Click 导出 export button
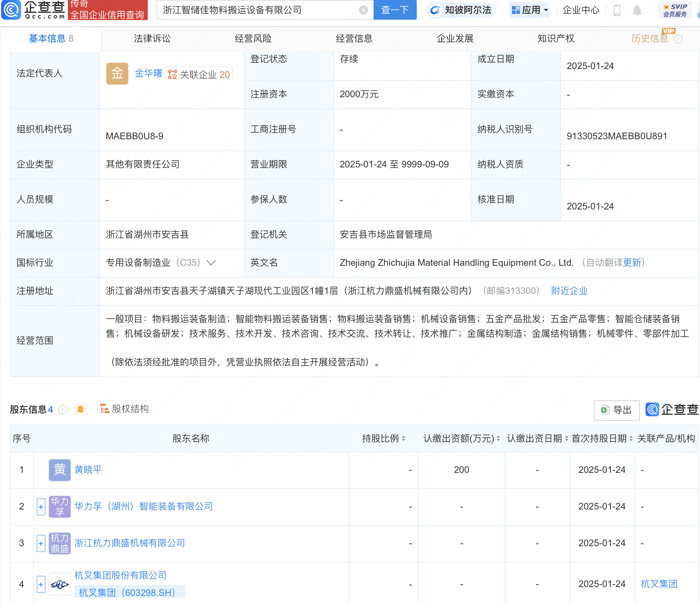Screen dimensions: 700x604 [x=616, y=410]
